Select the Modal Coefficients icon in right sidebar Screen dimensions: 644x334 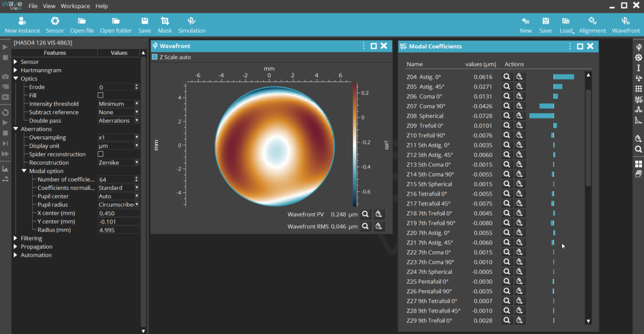point(639,99)
